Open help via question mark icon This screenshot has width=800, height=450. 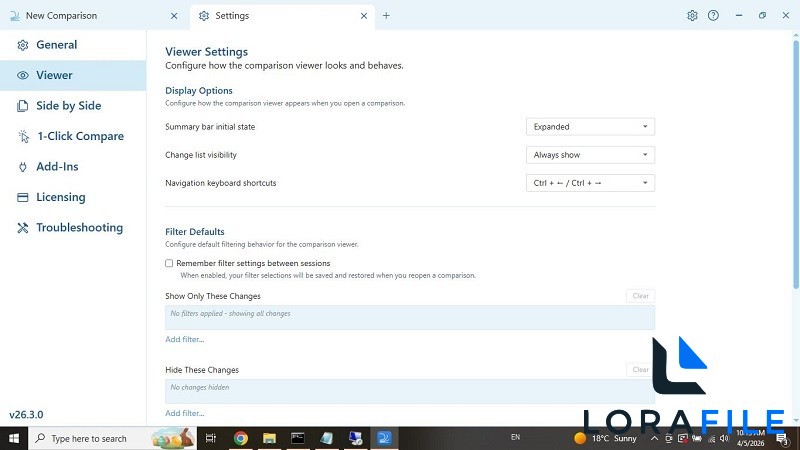coord(713,15)
